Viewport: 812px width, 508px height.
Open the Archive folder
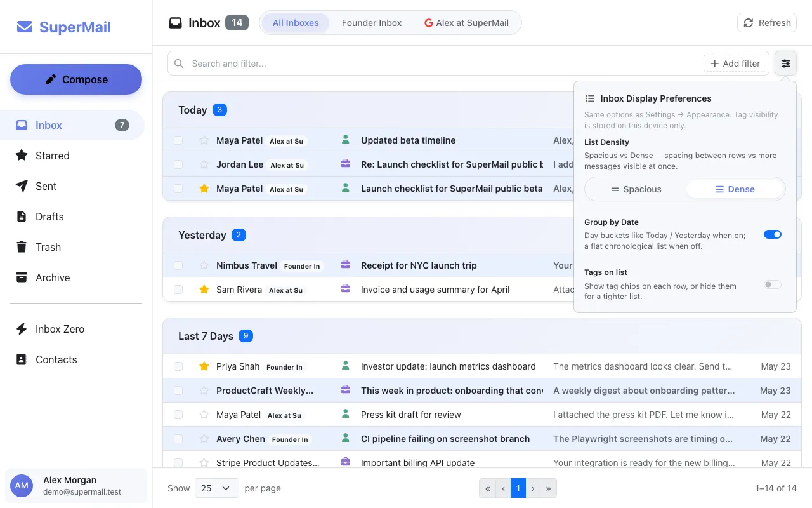(x=76, y=277)
